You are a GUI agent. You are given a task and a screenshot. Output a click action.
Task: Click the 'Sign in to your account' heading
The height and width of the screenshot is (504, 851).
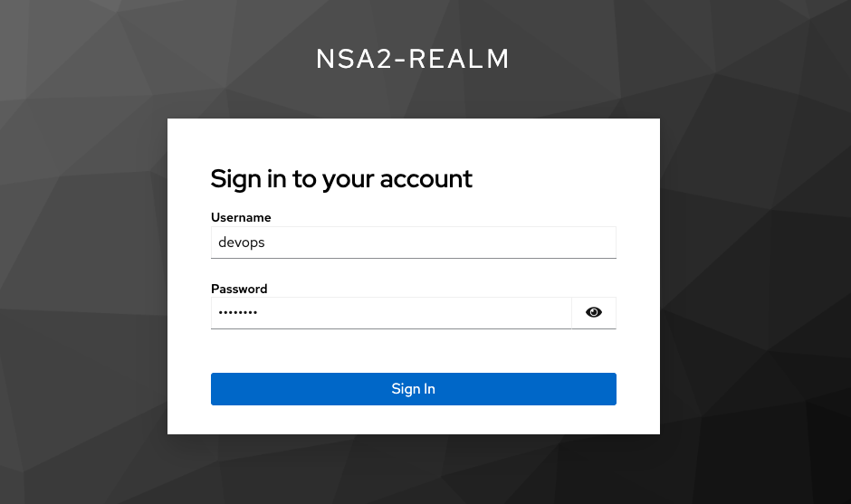(341, 179)
